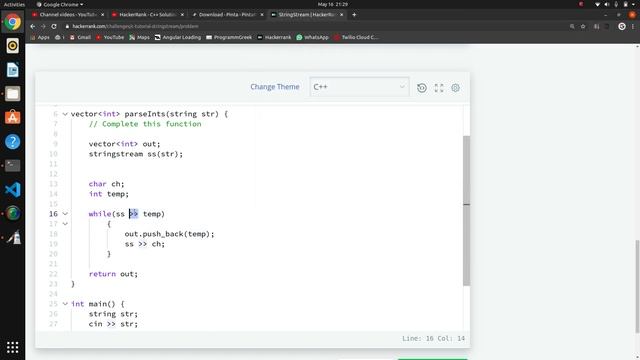
Task: Click on 'out.push_back(temp);' code line
Action: click(169, 234)
